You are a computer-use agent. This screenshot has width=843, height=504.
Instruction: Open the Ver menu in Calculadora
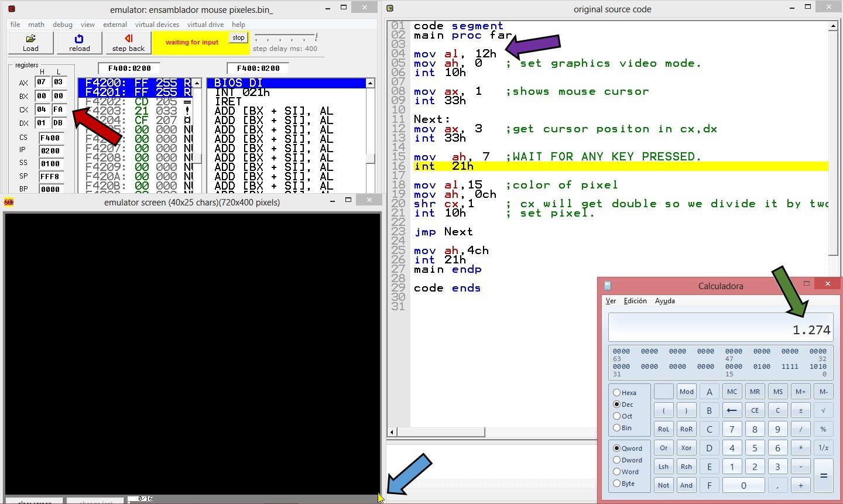[x=611, y=301]
